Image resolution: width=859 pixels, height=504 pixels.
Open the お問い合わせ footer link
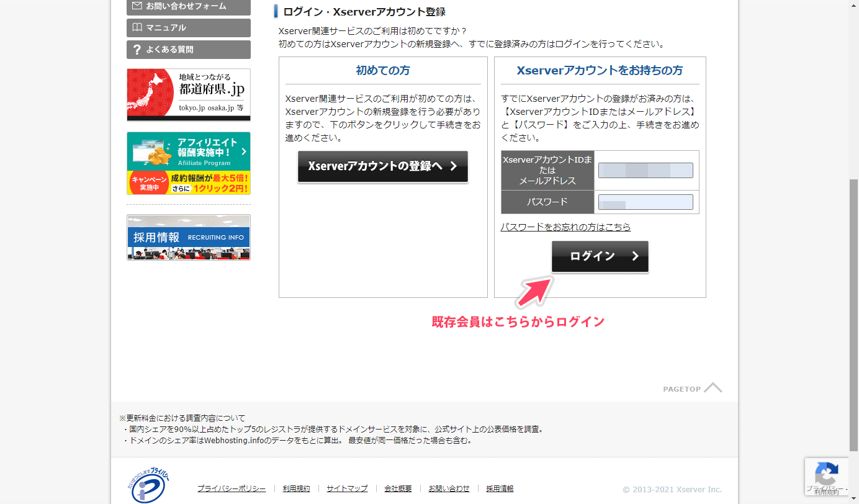449,488
